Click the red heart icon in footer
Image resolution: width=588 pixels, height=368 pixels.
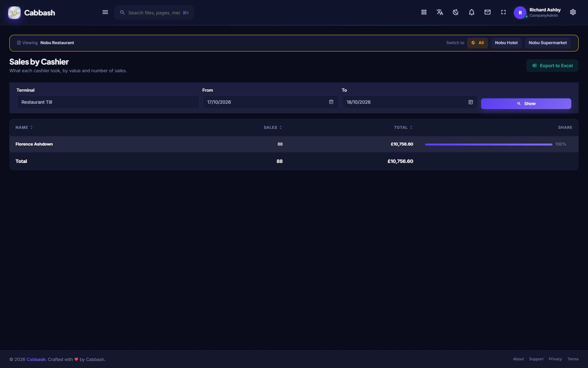[76, 359]
